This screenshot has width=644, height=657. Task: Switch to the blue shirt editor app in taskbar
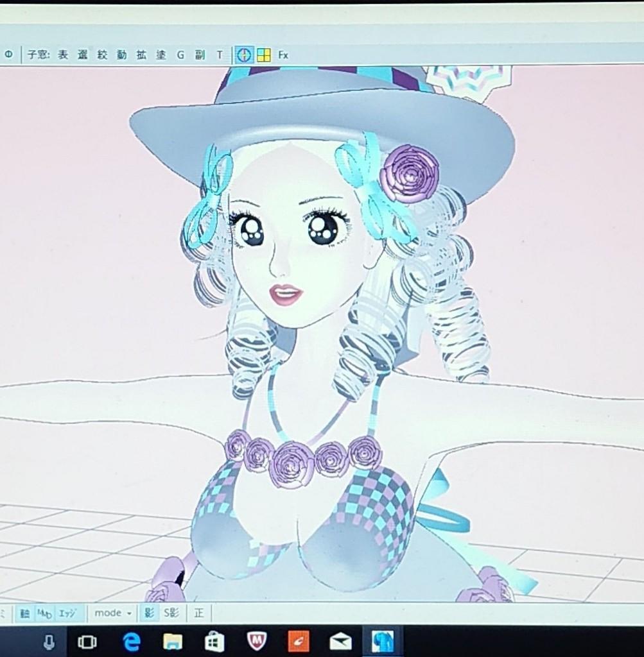coord(383,642)
